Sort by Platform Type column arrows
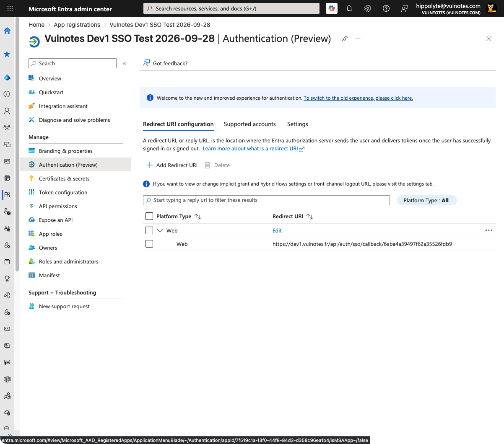This screenshot has height=444, width=504. coord(198,217)
